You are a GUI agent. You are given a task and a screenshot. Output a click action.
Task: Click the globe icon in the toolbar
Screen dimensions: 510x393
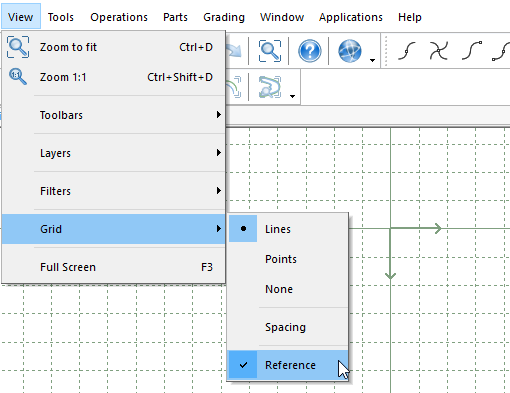[350, 51]
